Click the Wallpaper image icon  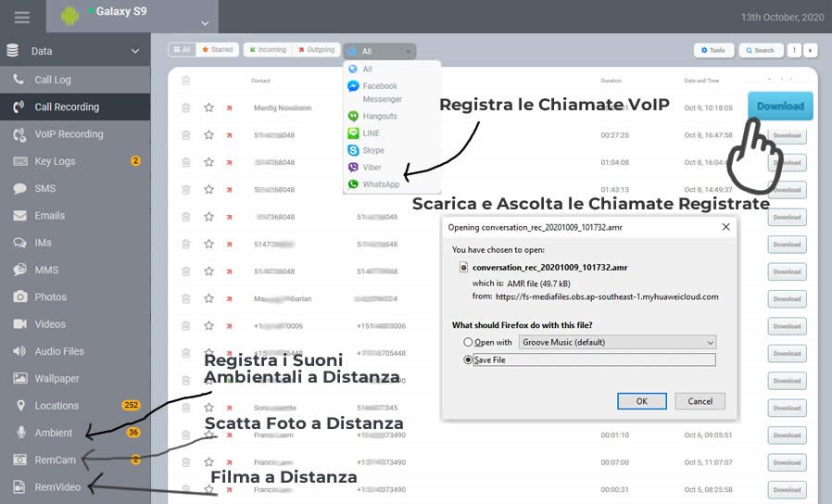point(20,378)
